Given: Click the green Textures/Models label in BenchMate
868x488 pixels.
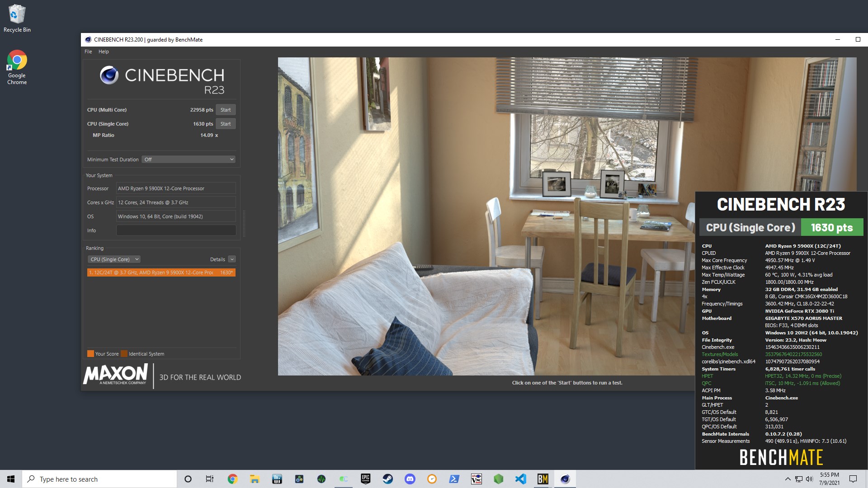Looking at the screenshot, I should coord(720,354).
